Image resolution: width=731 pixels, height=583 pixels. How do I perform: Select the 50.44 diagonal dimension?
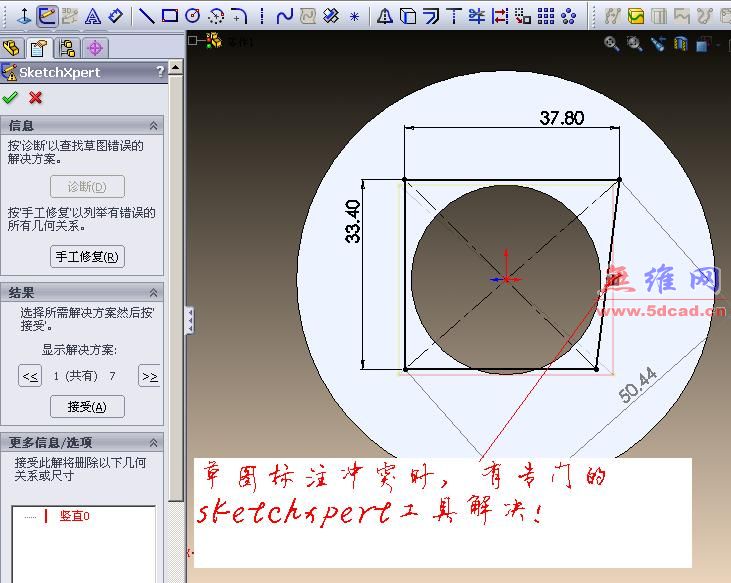point(638,385)
